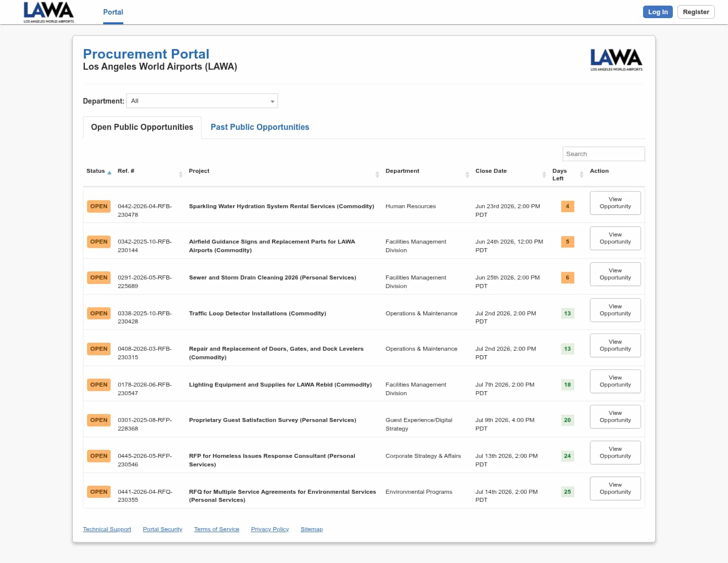The width and height of the screenshot is (728, 563).
Task: Open the Department filter dropdown
Action: [202, 101]
